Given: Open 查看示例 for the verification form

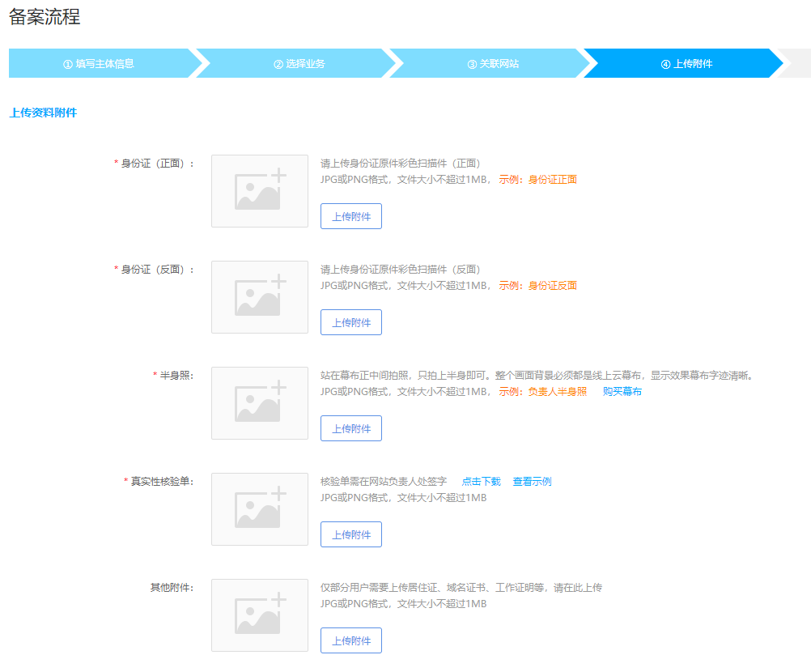Looking at the screenshot, I should [532, 482].
